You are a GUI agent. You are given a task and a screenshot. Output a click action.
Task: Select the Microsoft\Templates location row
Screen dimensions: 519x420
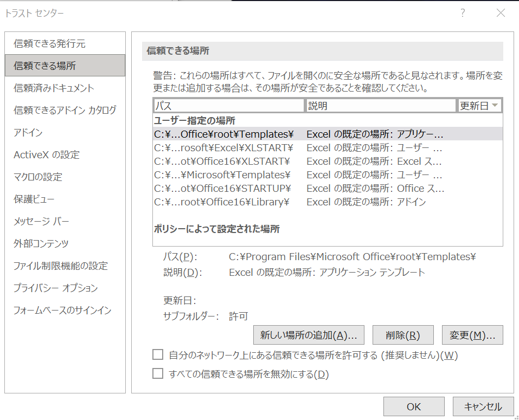(x=328, y=175)
